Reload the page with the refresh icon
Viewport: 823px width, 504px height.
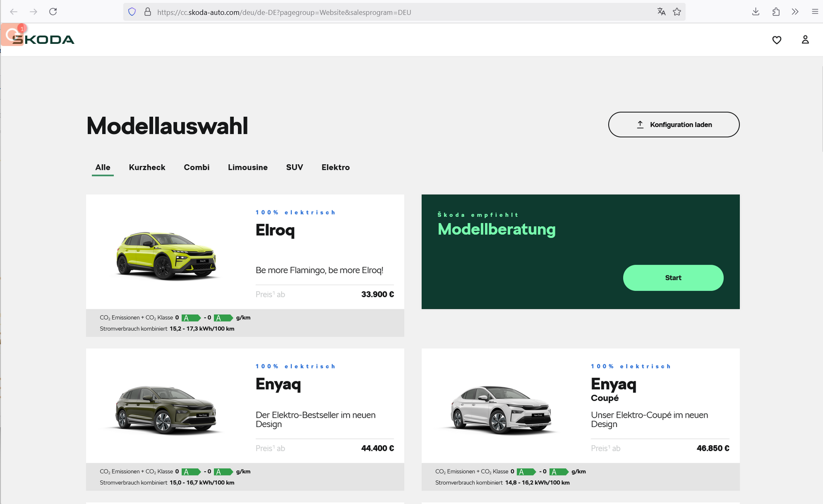tap(53, 12)
